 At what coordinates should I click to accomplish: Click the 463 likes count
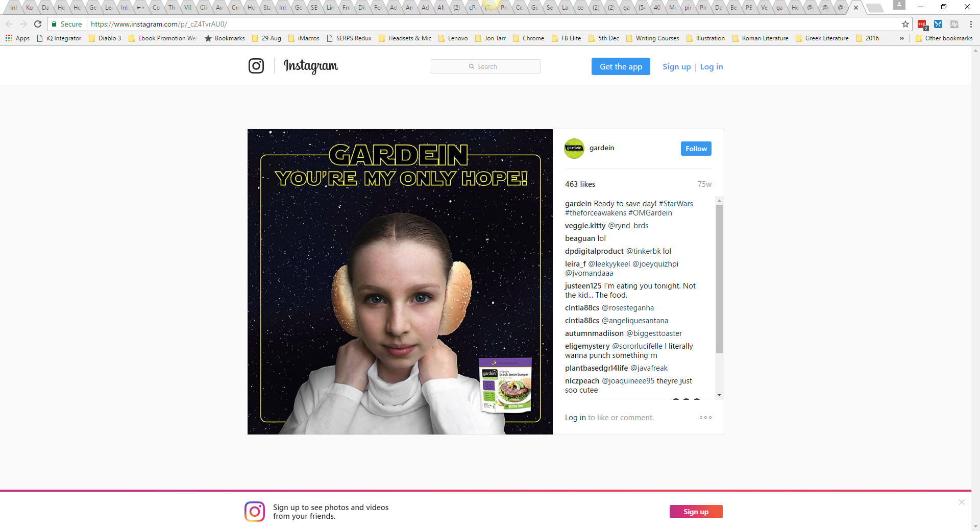click(580, 184)
